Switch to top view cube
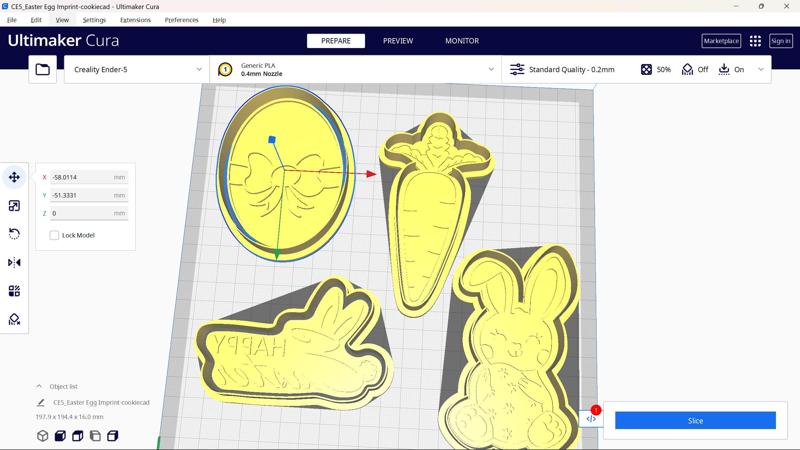This screenshot has width=800, height=450. coord(78,436)
